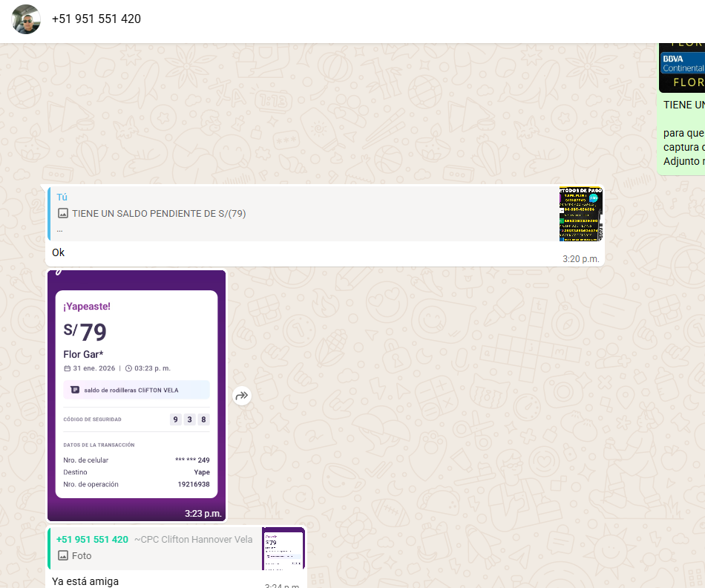The height and width of the screenshot is (588, 705).
Task: Click the photo icon next to Foto label
Action: 63,555
